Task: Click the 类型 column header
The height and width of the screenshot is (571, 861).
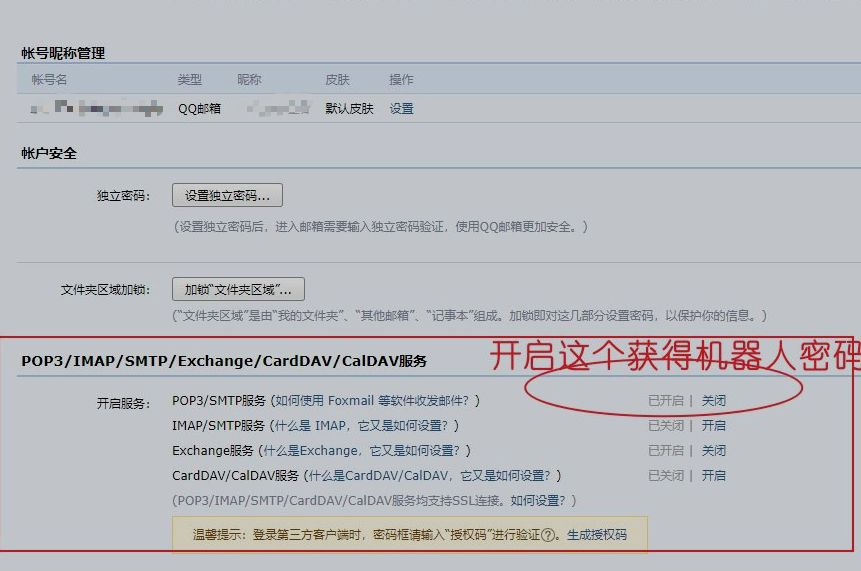Action: [190, 80]
